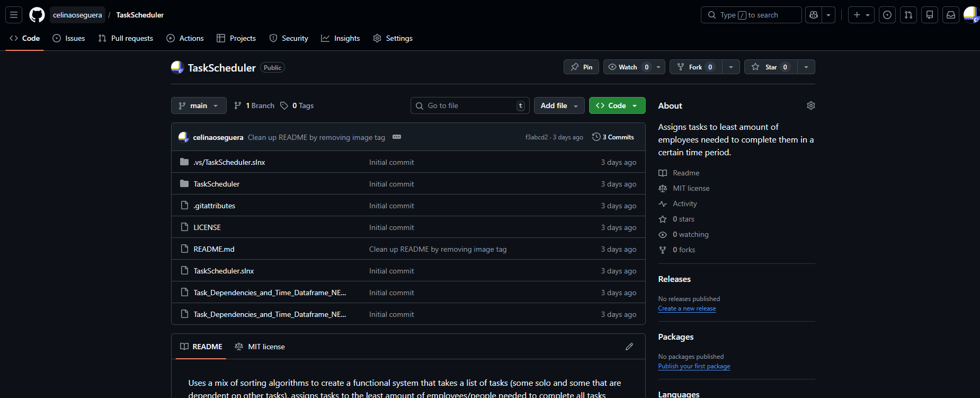This screenshot has height=398, width=980.
Task: Expand the Star lists dropdown arrow
Action: point(806,67)
